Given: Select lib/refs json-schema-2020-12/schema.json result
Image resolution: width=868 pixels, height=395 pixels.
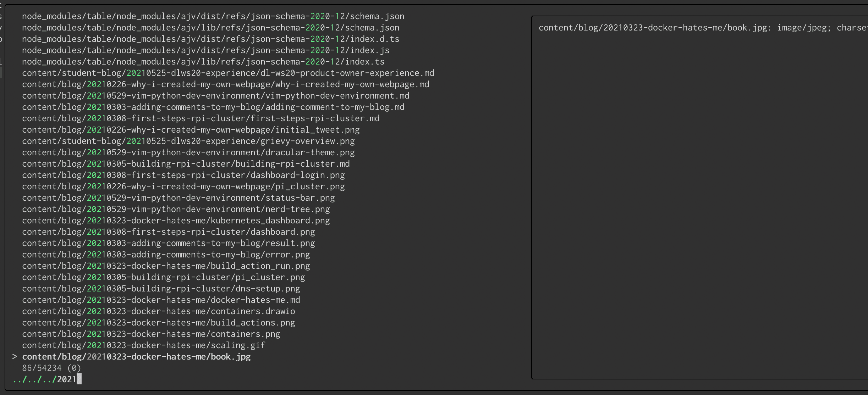Looking at the screenshot, I should click(210, 28).
